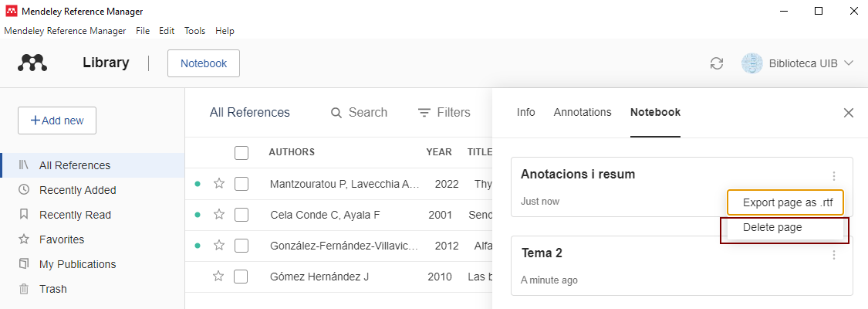Check the Mantzouratou P reference checkbox
Viewport: 868px width, 309px height.
(x=241, y=184)
